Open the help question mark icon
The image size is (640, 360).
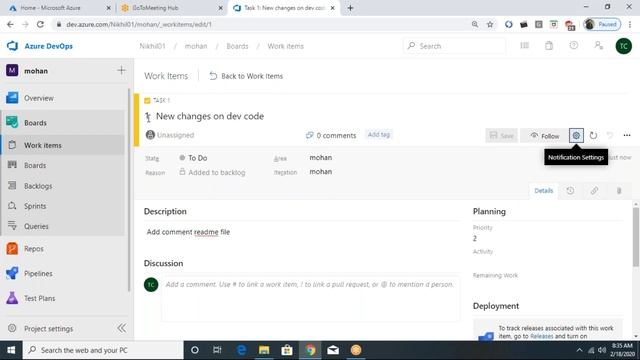click(x=573, y=46)
